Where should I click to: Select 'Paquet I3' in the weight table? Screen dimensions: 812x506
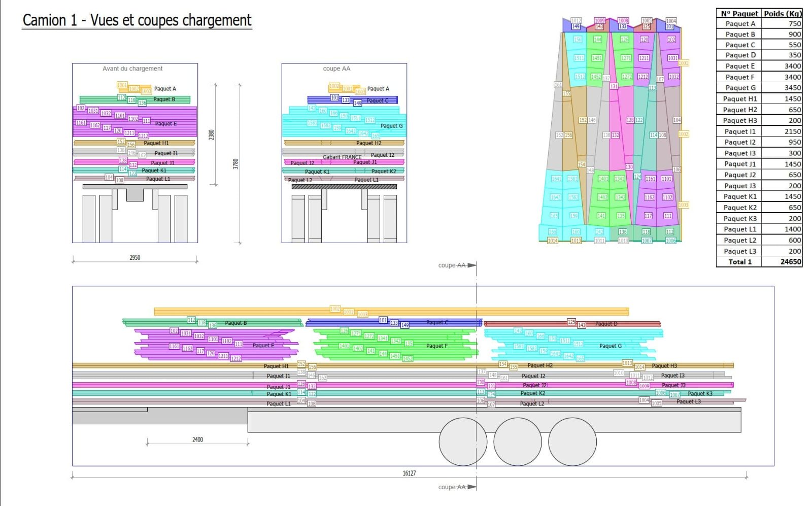740,153
